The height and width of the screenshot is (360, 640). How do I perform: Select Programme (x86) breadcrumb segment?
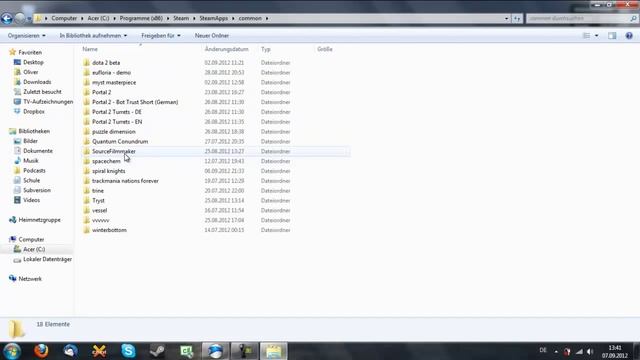tap(141, 18)
